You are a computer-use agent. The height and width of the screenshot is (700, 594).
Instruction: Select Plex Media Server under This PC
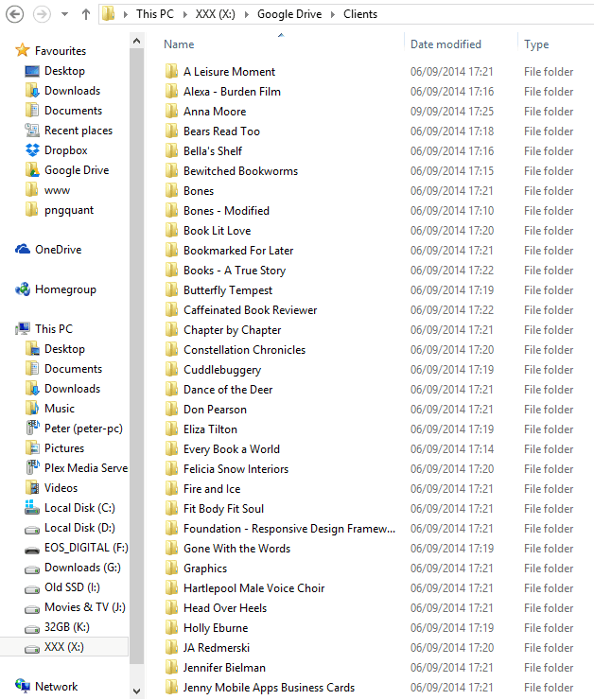tap(85, 468)
